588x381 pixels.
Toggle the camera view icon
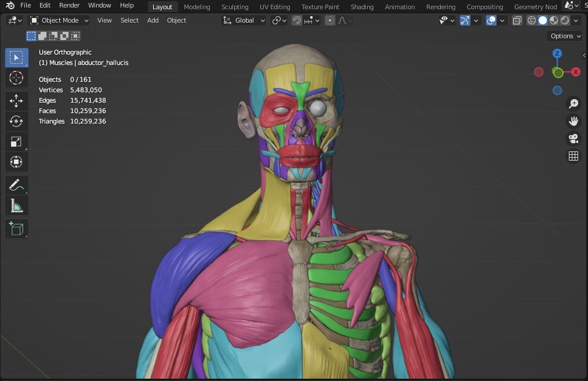point(573,138)
